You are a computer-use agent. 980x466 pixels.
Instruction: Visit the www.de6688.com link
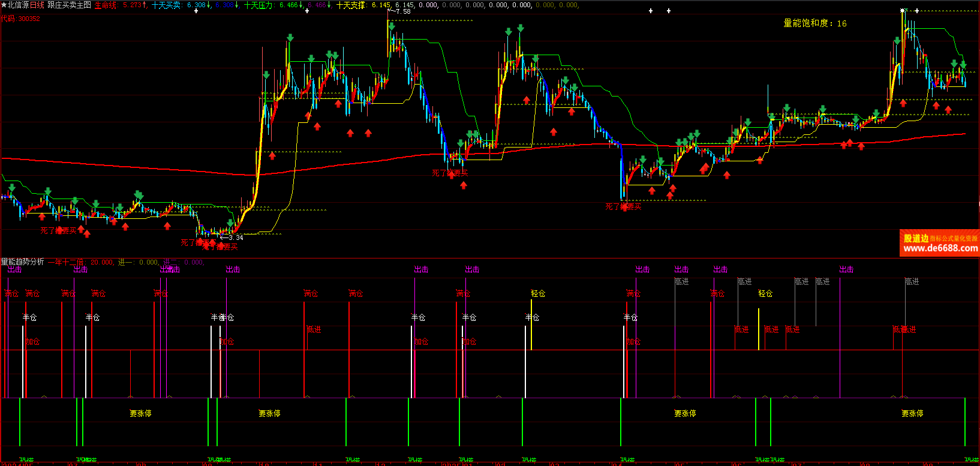point(940,248)
